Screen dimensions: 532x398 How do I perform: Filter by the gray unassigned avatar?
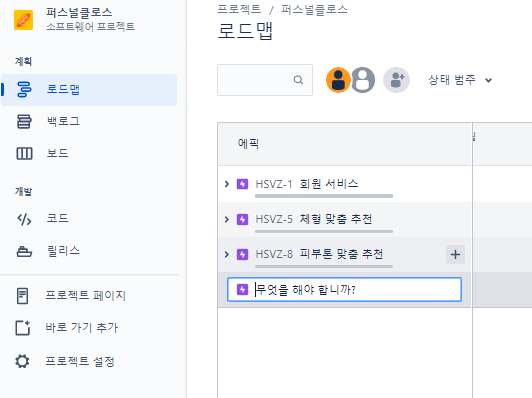point(363,80)
